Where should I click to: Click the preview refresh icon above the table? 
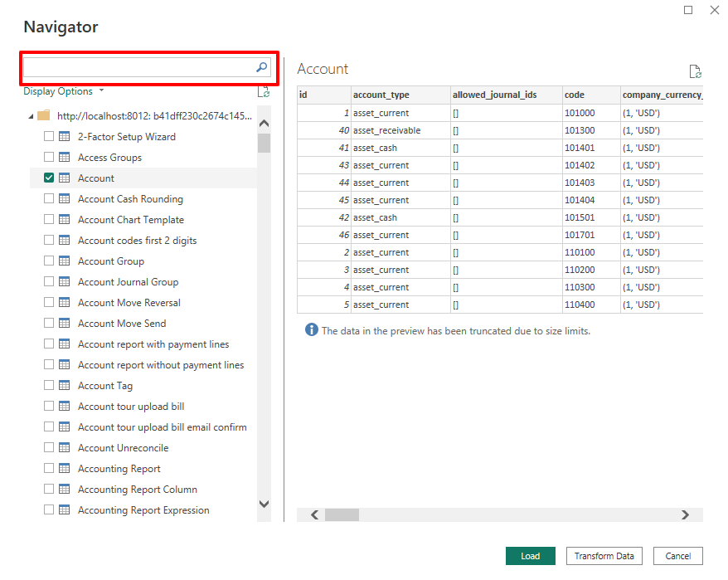tap(696, 72)
